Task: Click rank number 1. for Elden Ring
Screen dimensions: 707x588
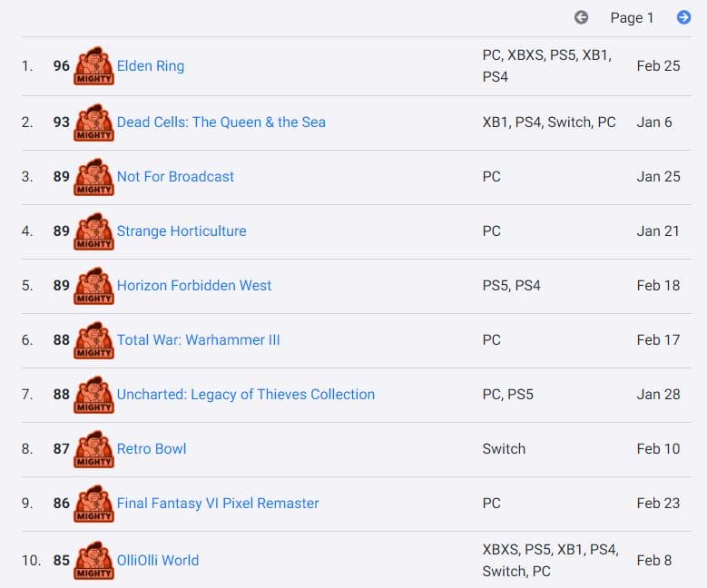Action: coord(27,66)
